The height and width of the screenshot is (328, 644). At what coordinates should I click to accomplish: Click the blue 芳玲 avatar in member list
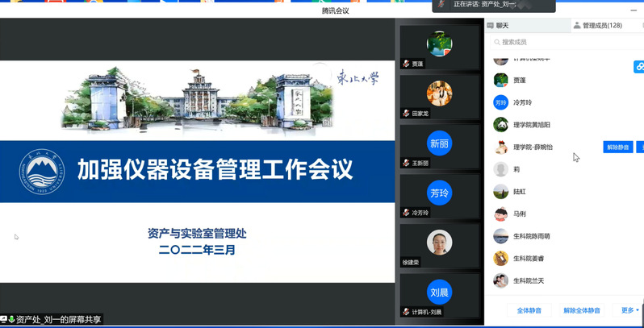pyautogui.click(x=500, y=102)
